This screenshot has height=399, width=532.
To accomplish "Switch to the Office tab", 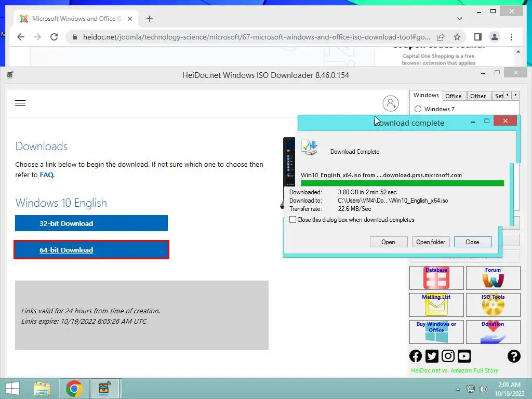I will click(x=453, y=96).
